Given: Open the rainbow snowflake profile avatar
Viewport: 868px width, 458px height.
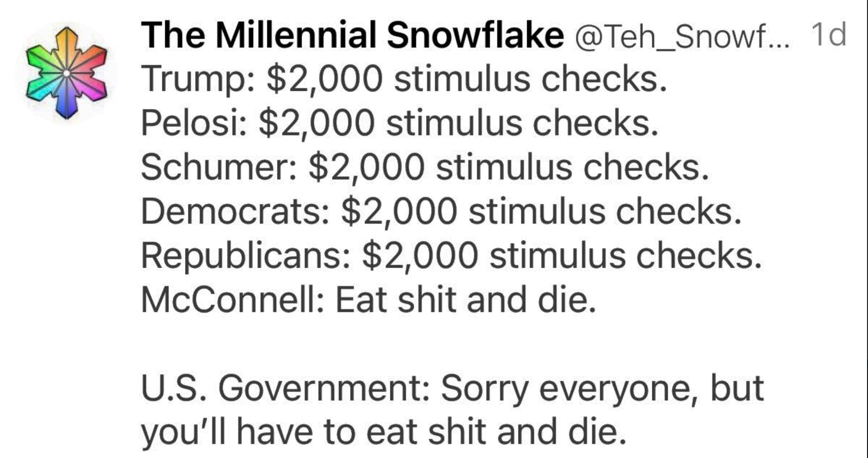Looking at the screenshot, I should pyautogui.click(x=67, y=73).
